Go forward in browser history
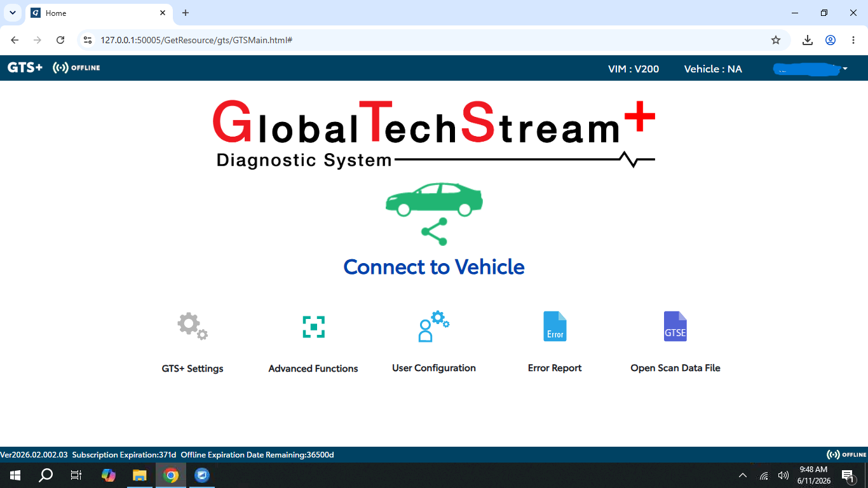The image size is (868, 488). [x=37, y=40]
